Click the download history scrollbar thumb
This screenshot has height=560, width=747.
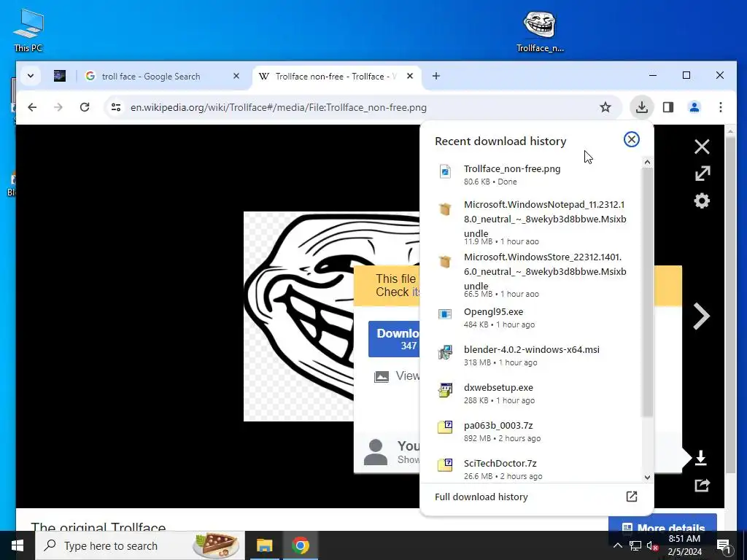(647, 293)
